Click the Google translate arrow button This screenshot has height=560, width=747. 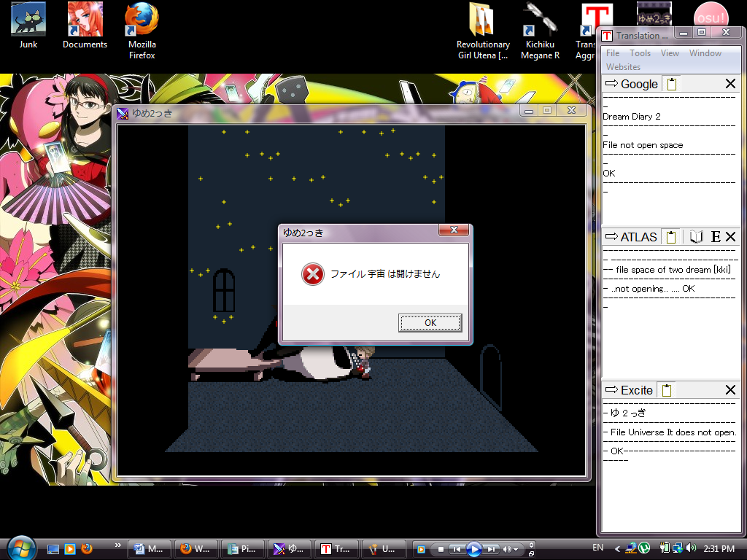(611, 84)
